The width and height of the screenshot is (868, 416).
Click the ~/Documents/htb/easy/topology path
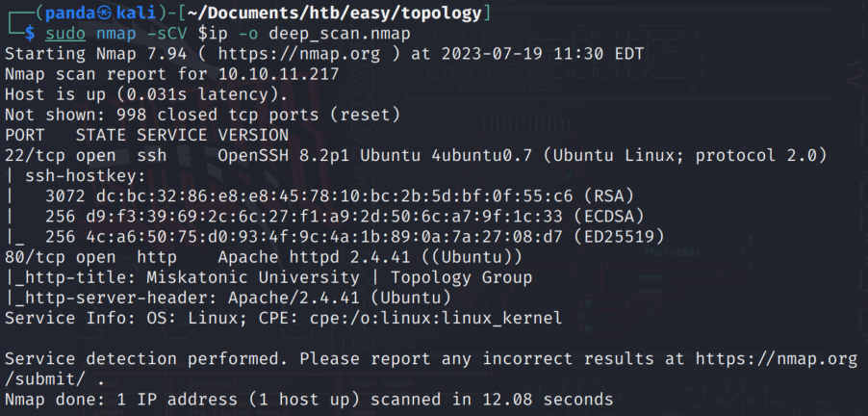tap(335, 13)
